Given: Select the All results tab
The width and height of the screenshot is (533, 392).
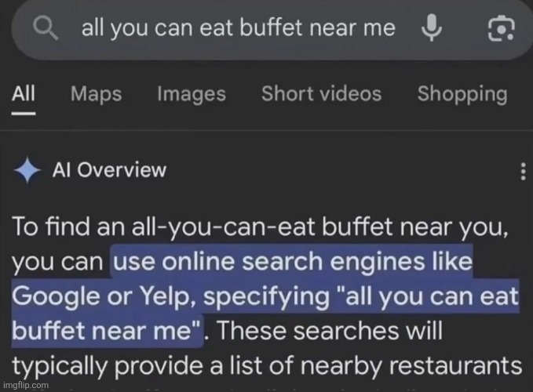Looking at the screenshot, I should pyautogui.click(x=24, y=95).
